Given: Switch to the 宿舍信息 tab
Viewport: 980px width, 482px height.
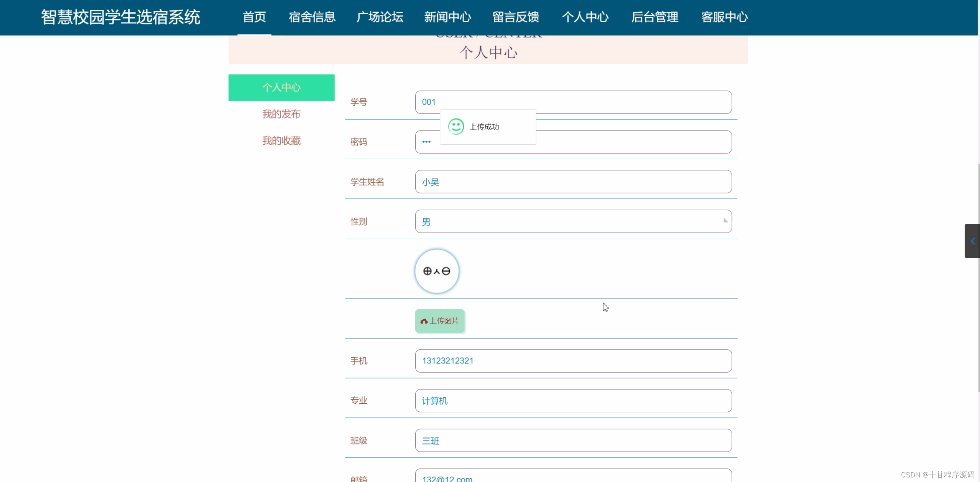Looking at the screenshot, I should (x=311, y=17).
